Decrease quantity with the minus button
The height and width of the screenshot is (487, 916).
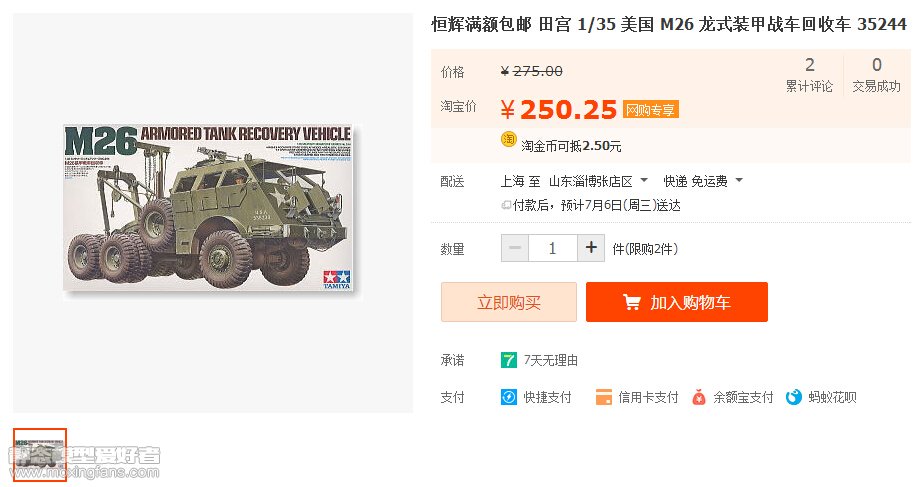coord(515,248)
